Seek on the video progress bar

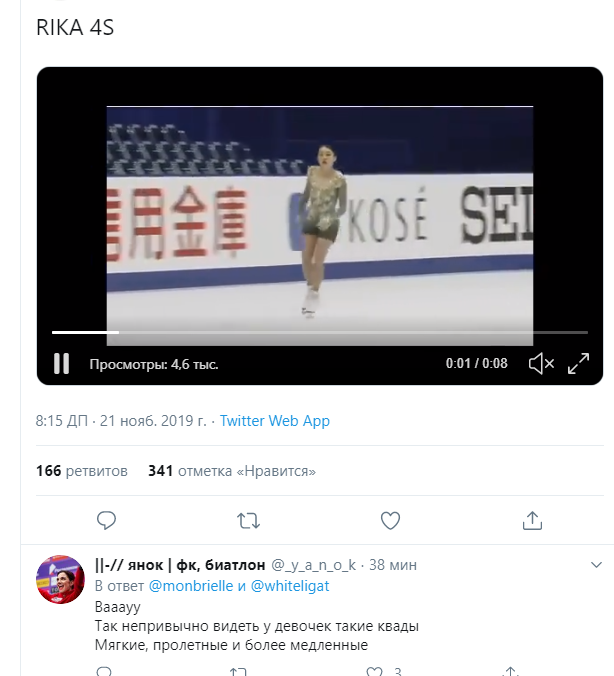(320, 332)
